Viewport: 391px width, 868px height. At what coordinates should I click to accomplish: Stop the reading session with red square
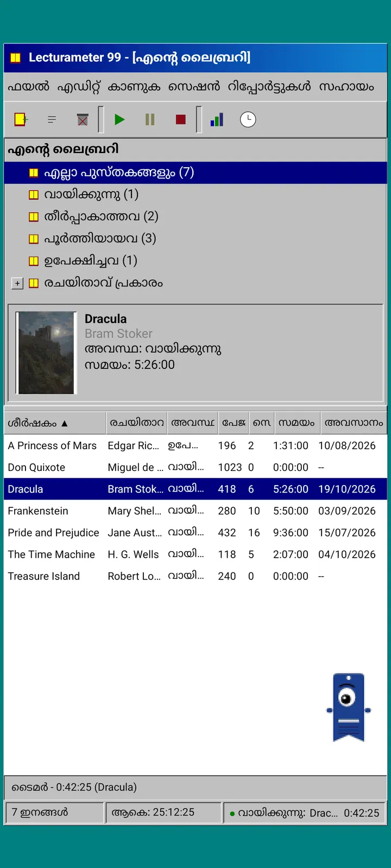(181, 119)
